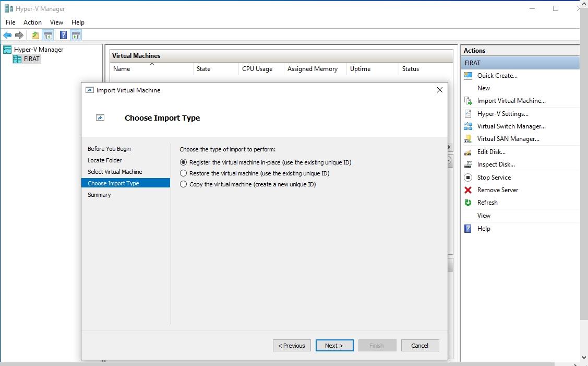The image size is (588, 366).
Task: Close the Import Virtual Machine dialog
Action: [x=440, y=90]
